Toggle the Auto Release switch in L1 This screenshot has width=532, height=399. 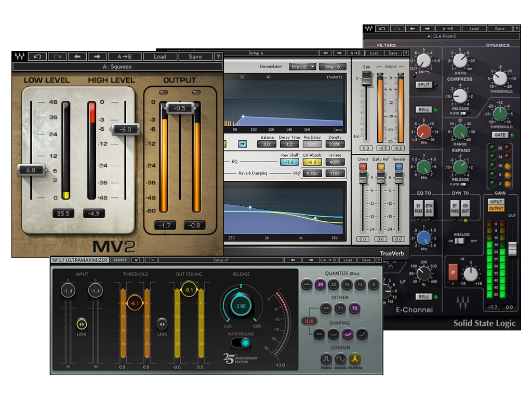click(x=241, y=343)
